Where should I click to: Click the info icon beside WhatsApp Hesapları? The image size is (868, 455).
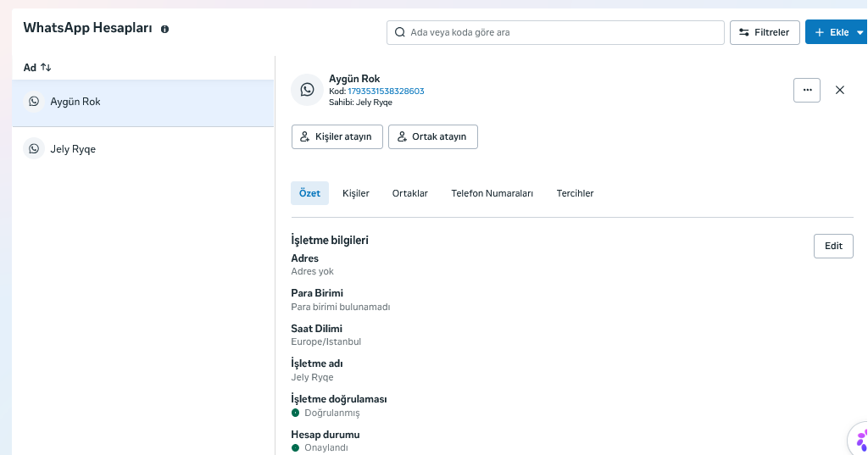[x=164, y=30]
